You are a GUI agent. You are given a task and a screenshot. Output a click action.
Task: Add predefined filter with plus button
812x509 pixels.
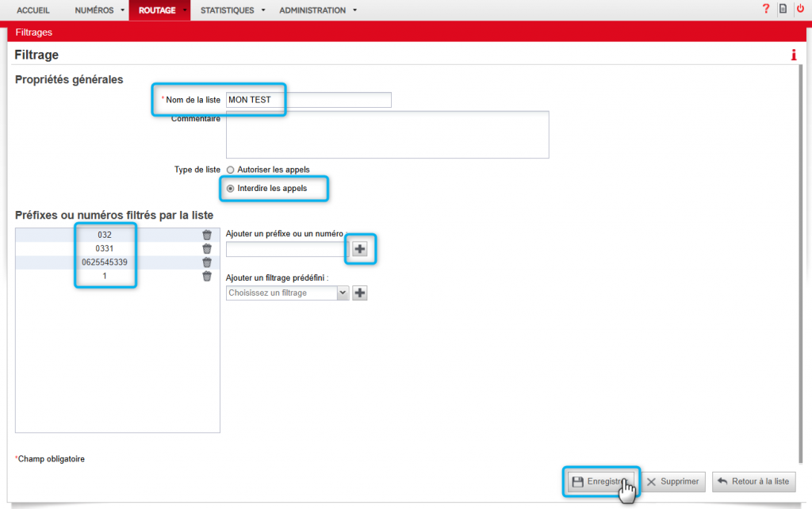(360, 293)
